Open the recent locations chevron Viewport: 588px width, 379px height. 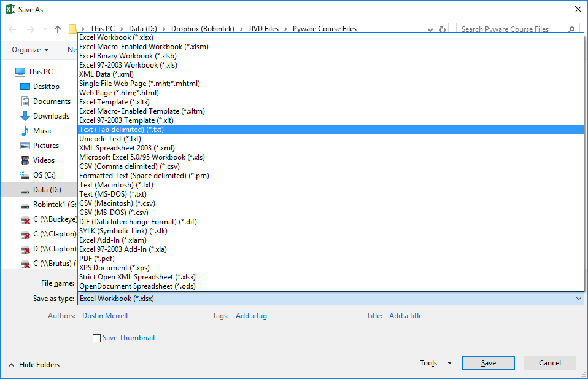45,29
